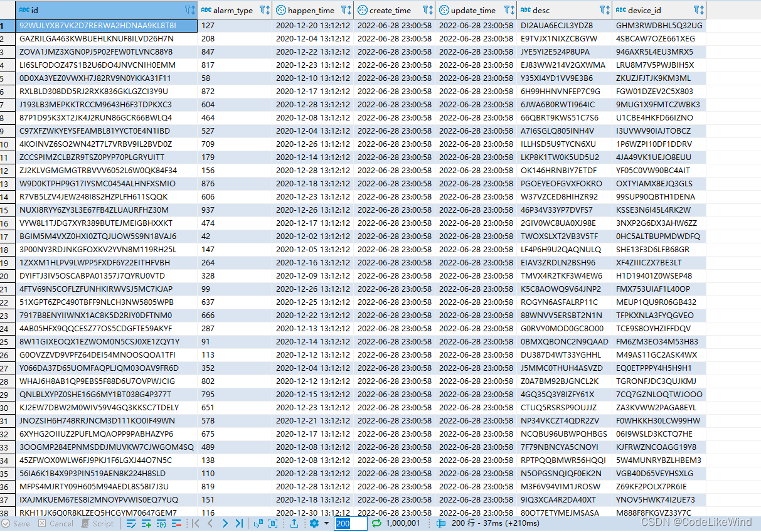Click the fetch size field showing 200

351,523
